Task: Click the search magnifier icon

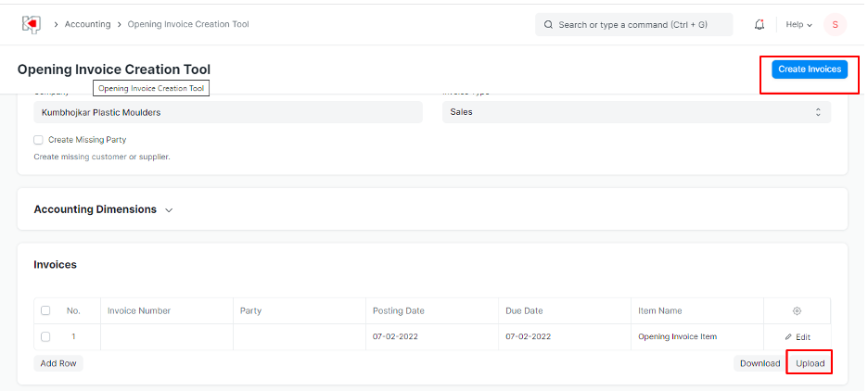Action: pos(548,24)
